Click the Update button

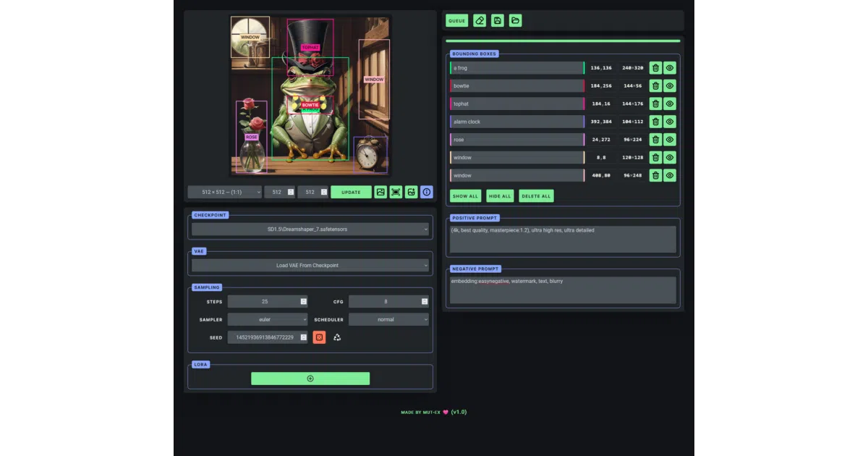(x=351, y=192)
